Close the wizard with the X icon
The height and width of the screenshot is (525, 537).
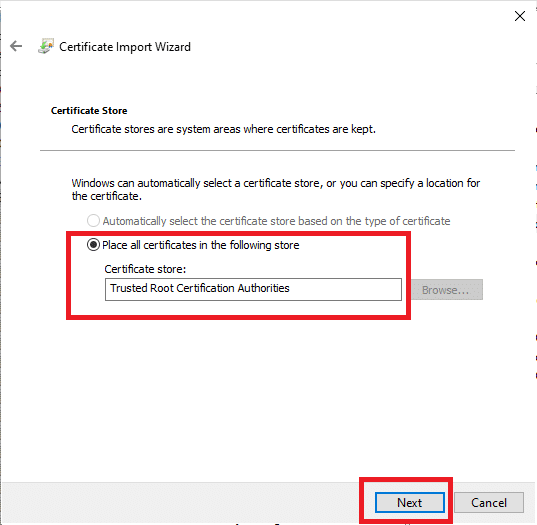coord(520,16)
